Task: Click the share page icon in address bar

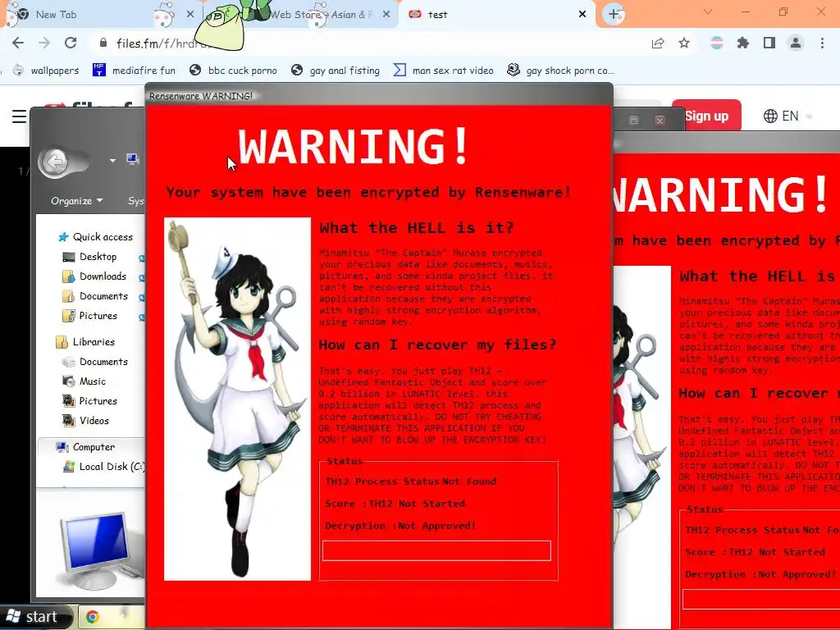Action: coord(658,43)
